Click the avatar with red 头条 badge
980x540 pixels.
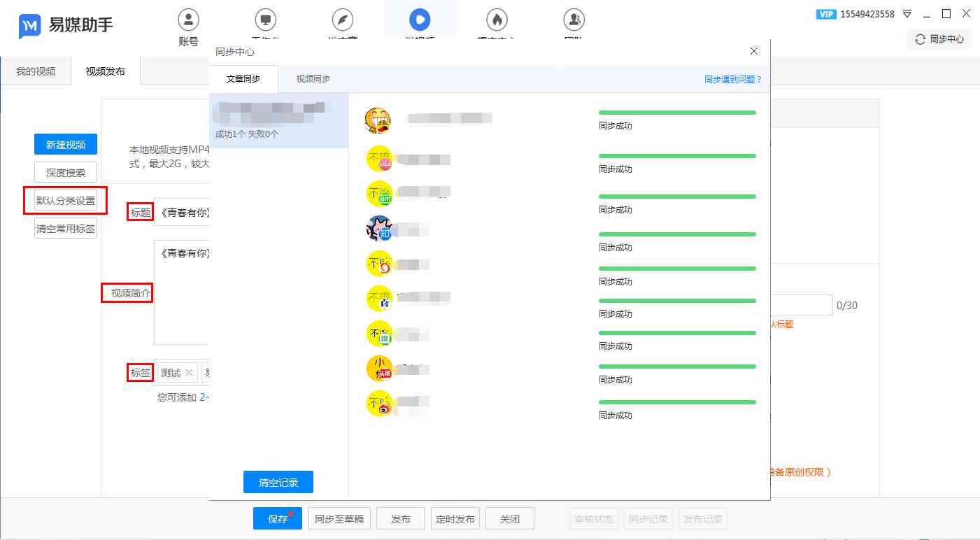click(380, 368)
